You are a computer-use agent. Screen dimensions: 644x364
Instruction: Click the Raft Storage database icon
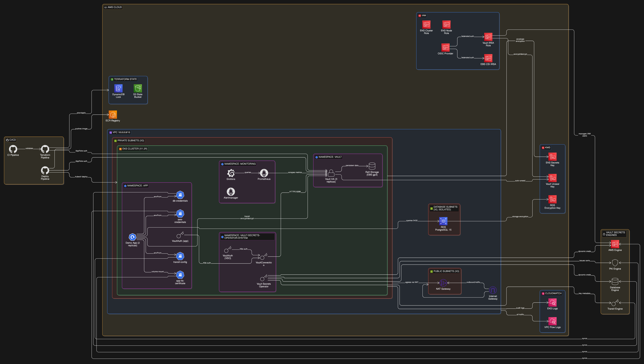pyautogui.click(x=372, y=166)
